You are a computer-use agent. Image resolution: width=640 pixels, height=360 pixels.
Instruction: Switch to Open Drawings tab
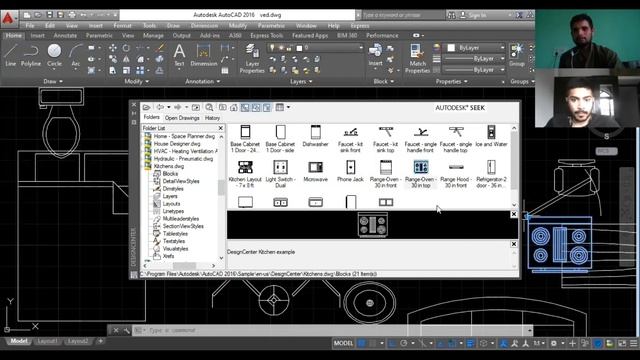[182, 118]
